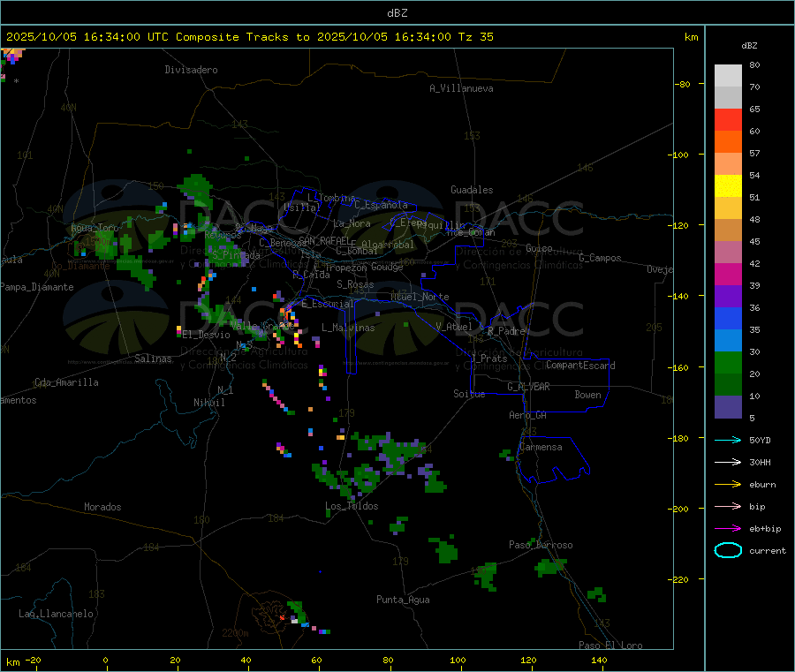Click the Soitue map label

[x=469, y=394]
